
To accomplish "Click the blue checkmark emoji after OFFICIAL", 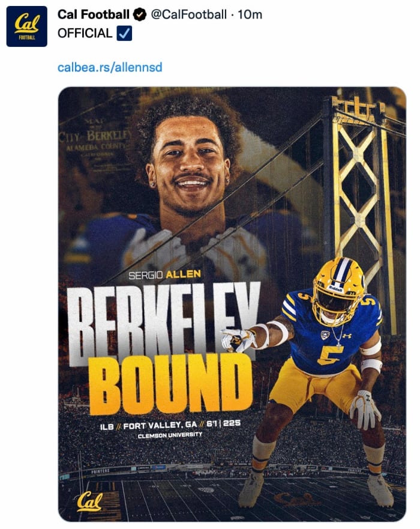I will tap(125, 34).
